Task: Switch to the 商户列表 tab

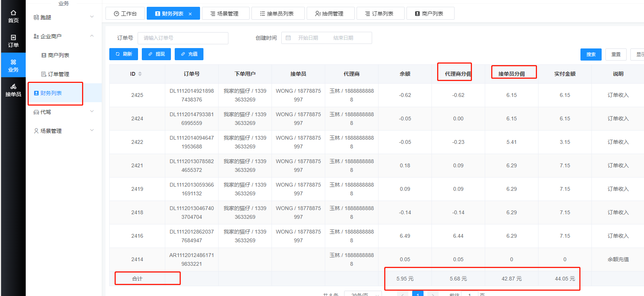Action: (x=430, y=13)
